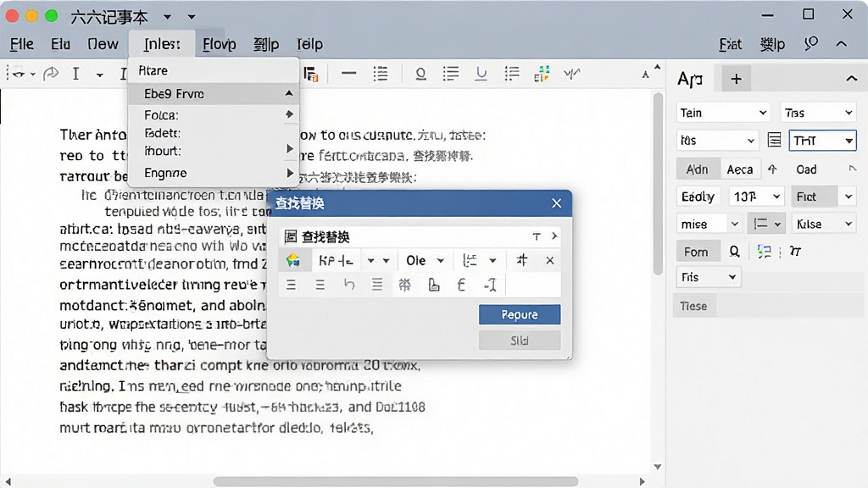Screen dimensions: 868x488
Task: Click the Pepure button
Action: tap(520, 314)
